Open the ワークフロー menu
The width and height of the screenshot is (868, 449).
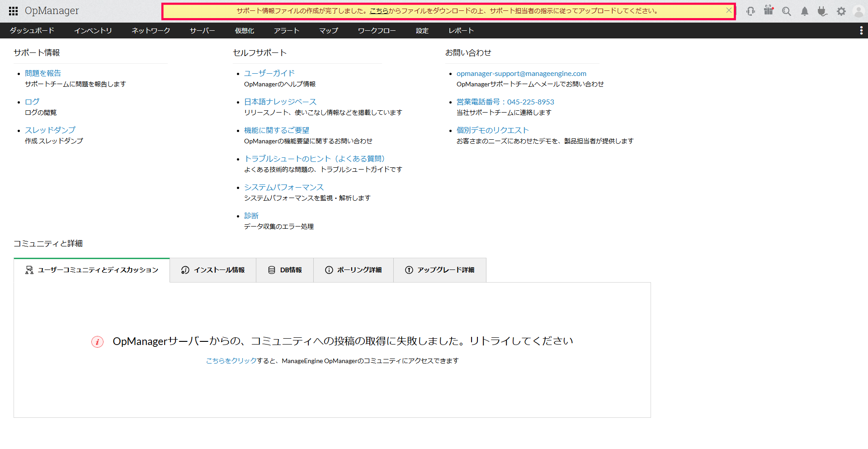(x=377, y=30)
